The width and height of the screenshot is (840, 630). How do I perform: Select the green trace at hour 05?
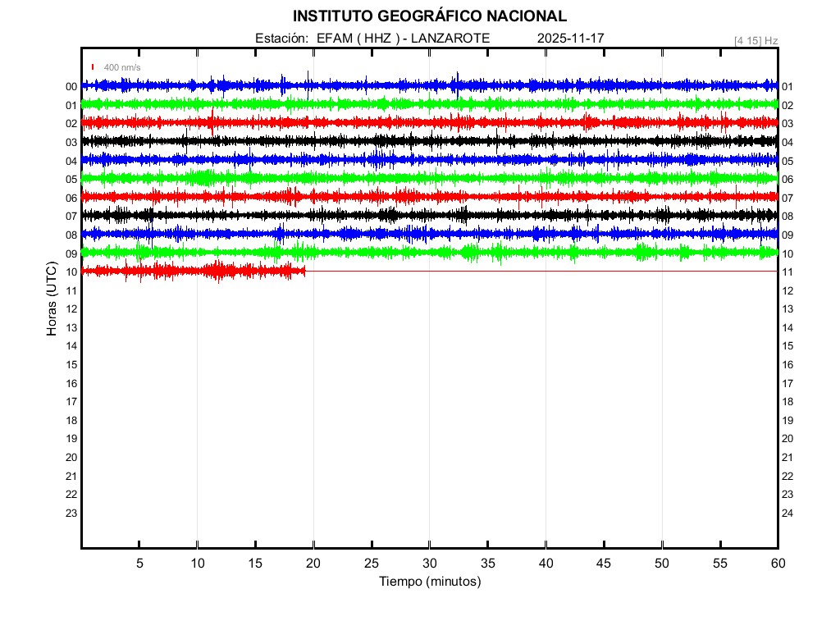[x=410, y=177]
